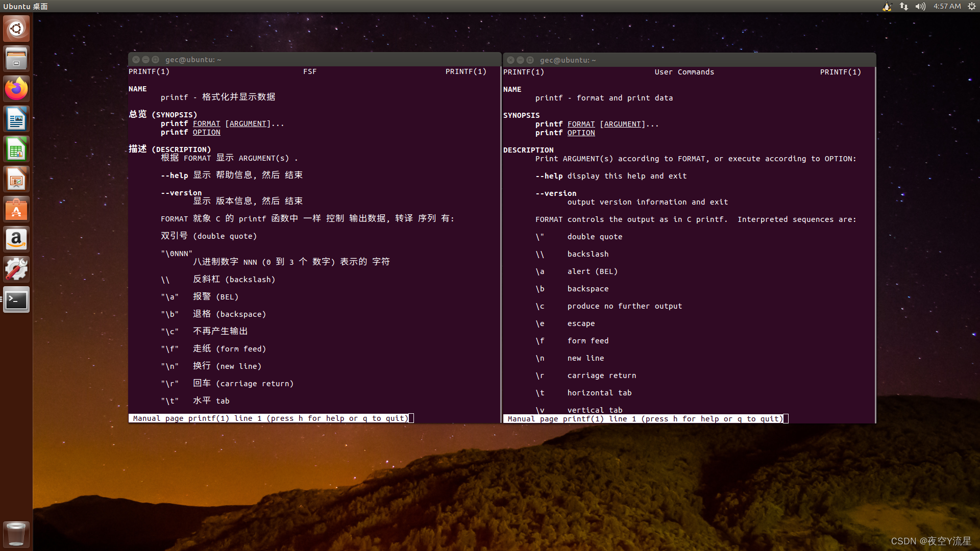Open the Trash in the dock
This screenshot has width=980, height=551.
coord(16,534)
